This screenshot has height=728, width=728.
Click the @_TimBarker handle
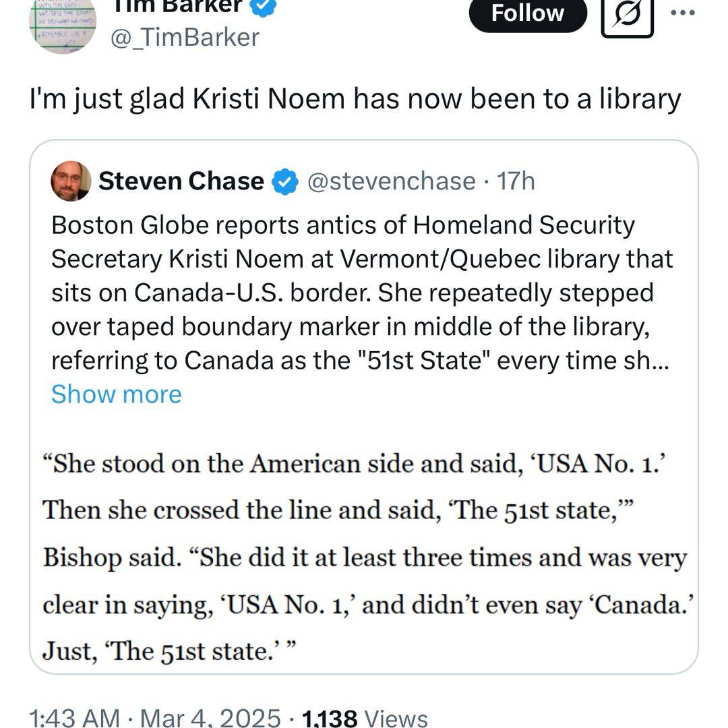tap(184, 37)
